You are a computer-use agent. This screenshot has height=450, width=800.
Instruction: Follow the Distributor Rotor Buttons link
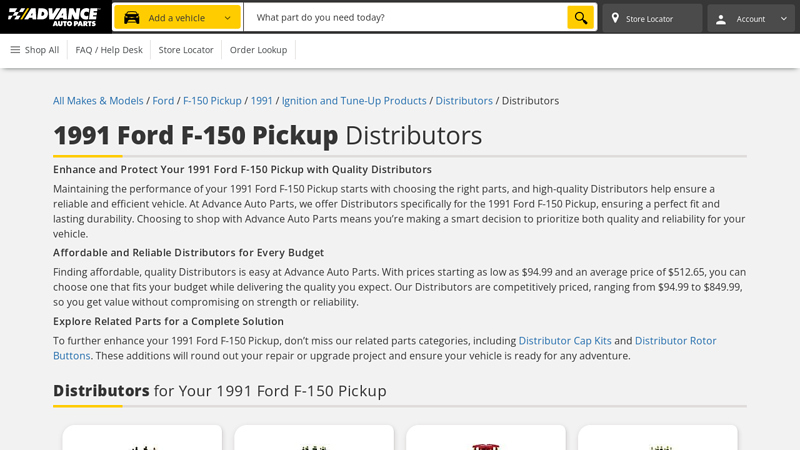click(675, 341)
